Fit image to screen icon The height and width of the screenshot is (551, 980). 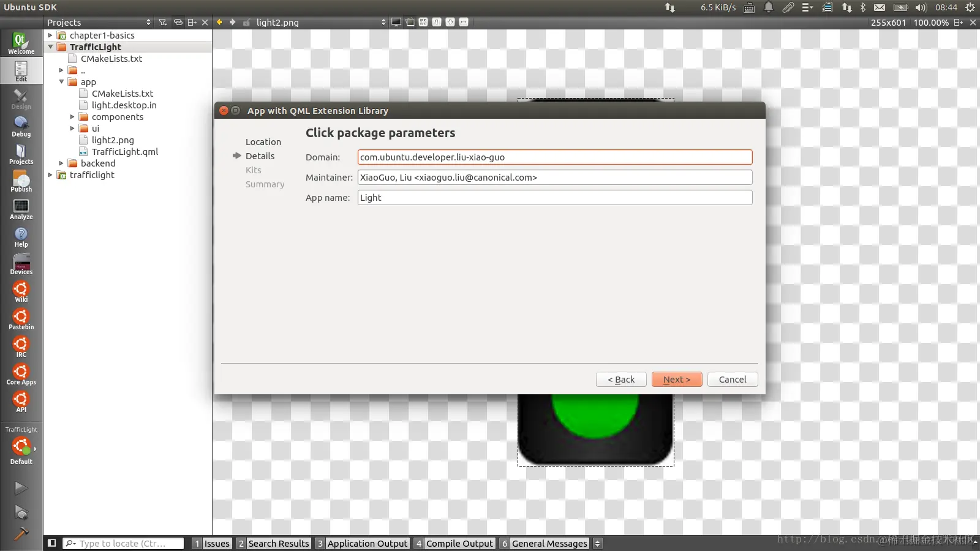423,22
